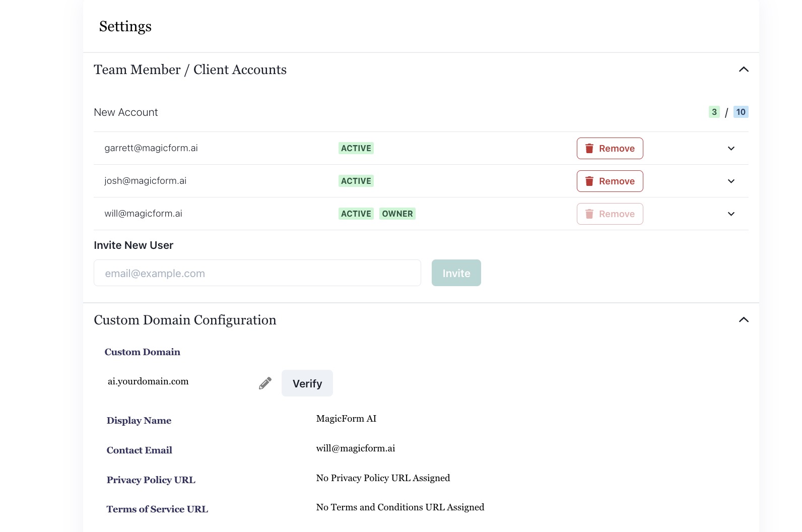Screen dimensions: 802x532
Task: Click the ai.yourdomain.com domain text
Action: click(148, 381)
